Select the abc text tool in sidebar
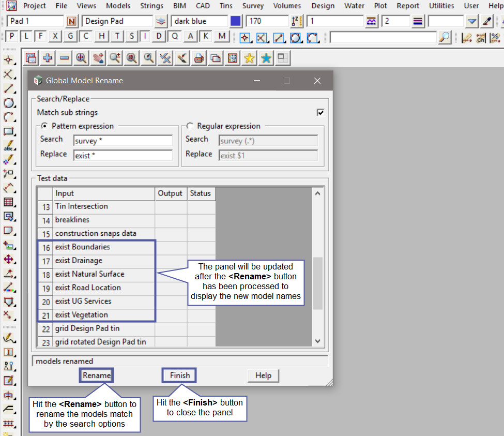Image resolution: width=504 pixels, height=436 pixels. point(8,146)
